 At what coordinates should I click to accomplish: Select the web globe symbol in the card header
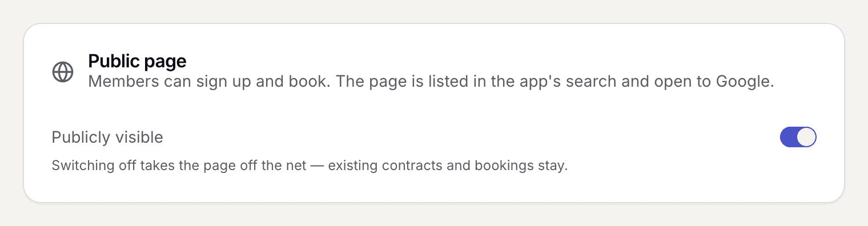click(63, 72)
